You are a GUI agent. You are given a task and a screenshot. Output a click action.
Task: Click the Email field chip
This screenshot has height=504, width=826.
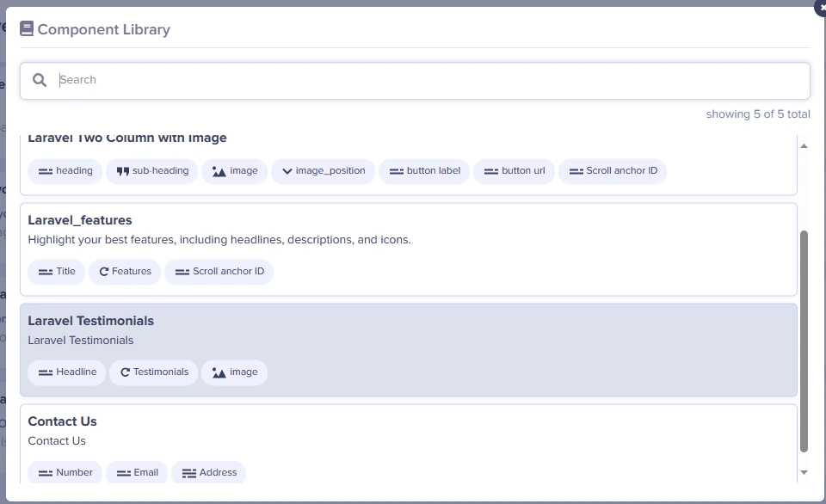[x=137, y=472]
